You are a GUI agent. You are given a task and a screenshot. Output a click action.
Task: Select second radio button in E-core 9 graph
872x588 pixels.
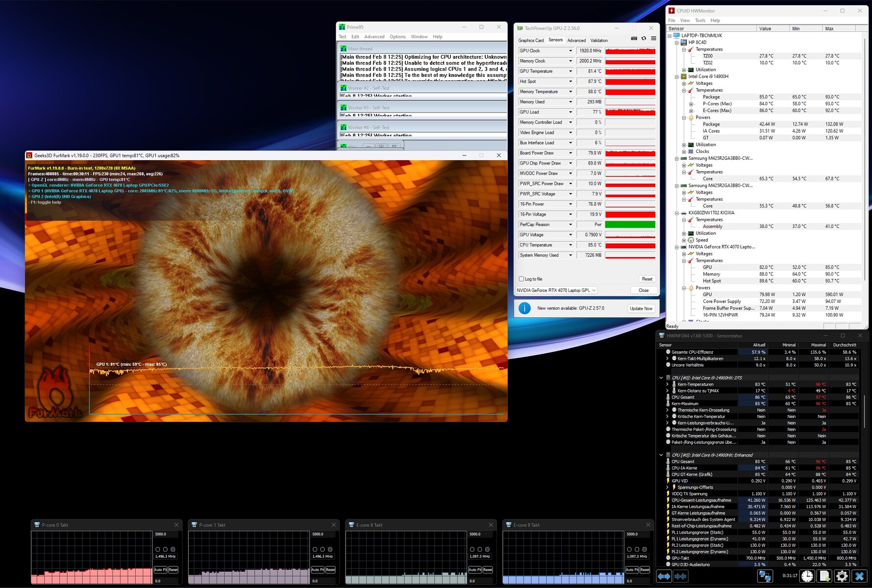click(637, 549)
